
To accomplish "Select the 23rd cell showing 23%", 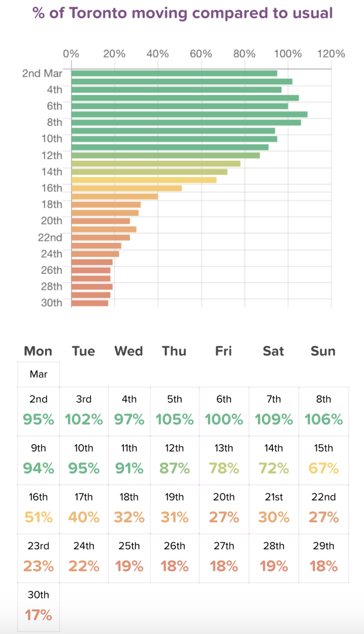I will (38, 558).
